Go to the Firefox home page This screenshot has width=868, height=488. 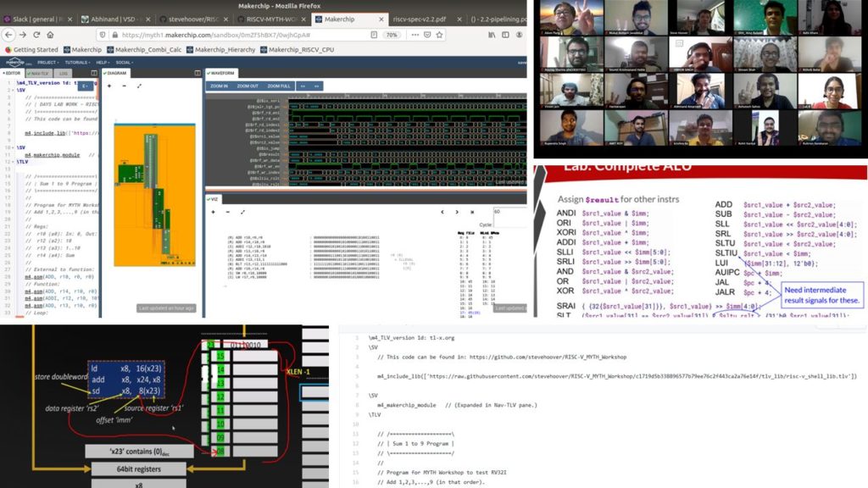(51, 35)
